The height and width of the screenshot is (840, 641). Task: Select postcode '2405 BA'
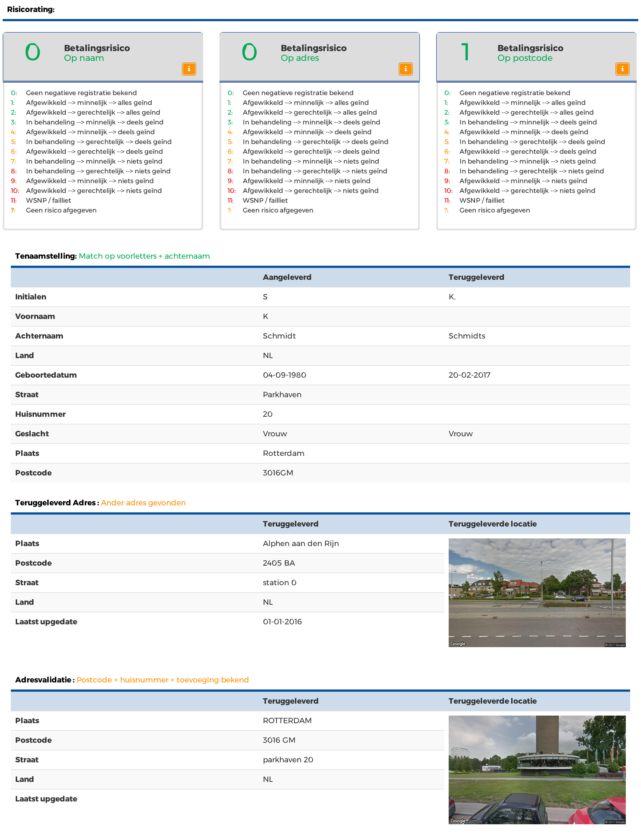(279, 563)
